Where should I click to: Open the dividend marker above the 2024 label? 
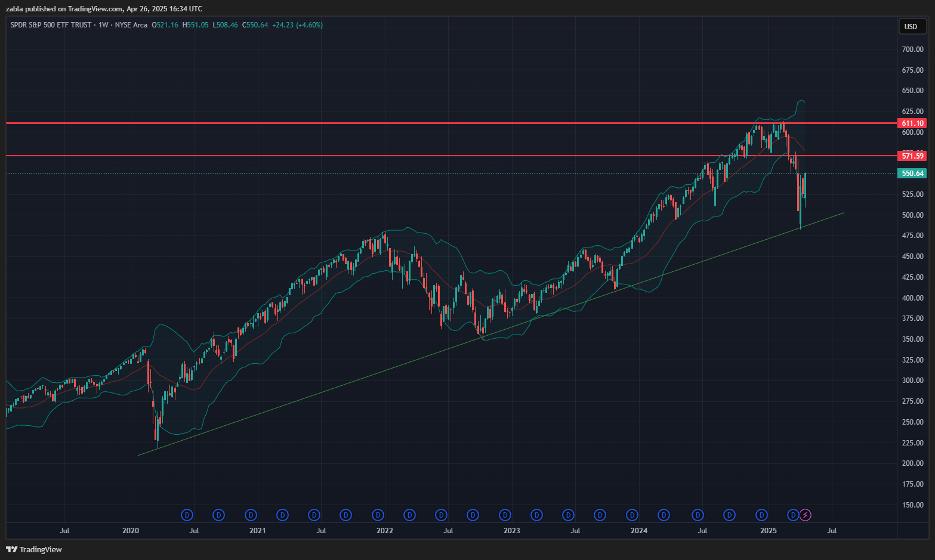coord(632,515)
